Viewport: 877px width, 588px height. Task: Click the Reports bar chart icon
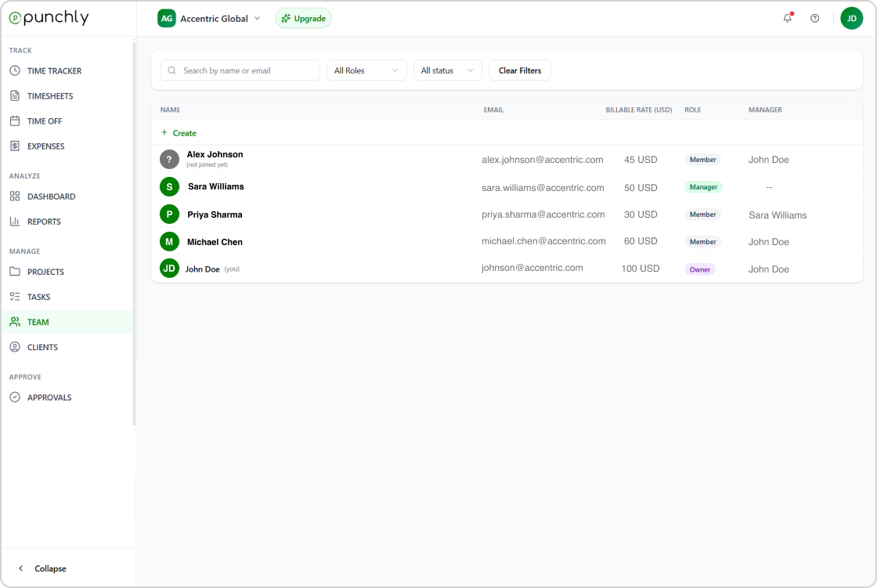point(15,222)
